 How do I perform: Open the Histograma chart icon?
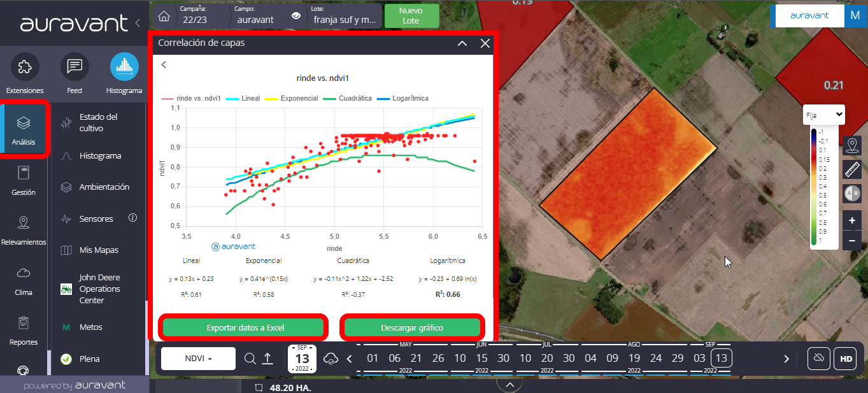[124, 66]
